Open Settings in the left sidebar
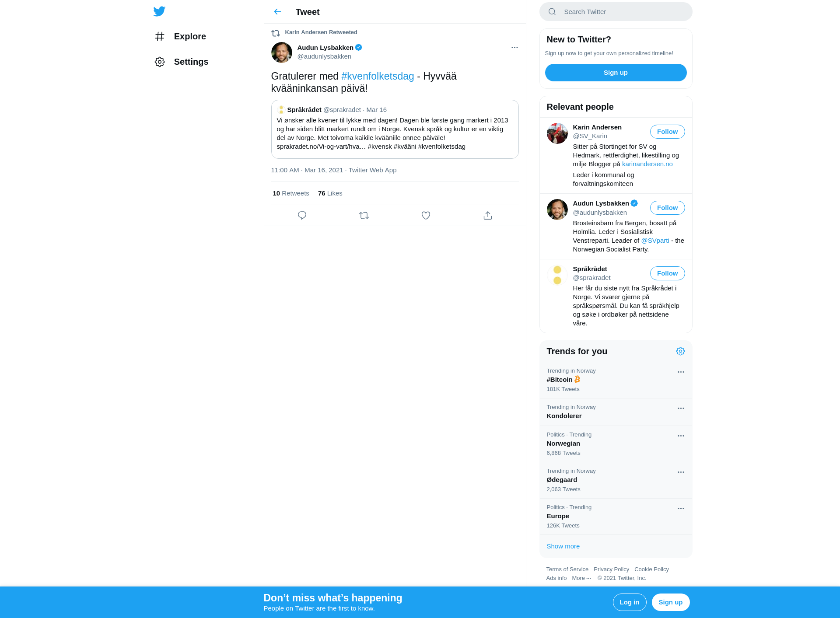Image resolution: width=840 pixels, height=618 pixels. (x=182, y=62)
